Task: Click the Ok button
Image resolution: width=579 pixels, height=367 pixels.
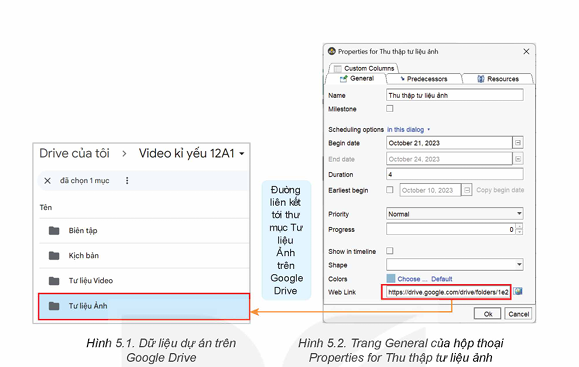Action: pos(487,314)
